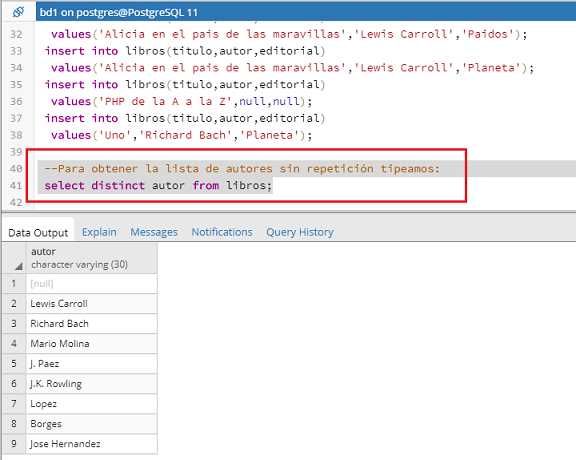The width and height of the screenshot is (576, 460).
Task: Open the Data Output tab
Action: 38,233
